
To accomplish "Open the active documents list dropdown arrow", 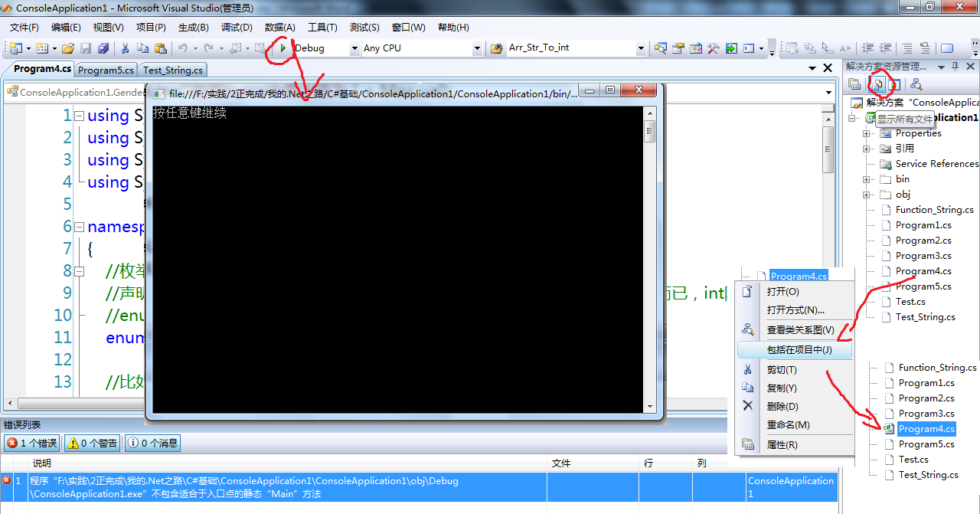I will pyautogui.click(x=813, y=68).
